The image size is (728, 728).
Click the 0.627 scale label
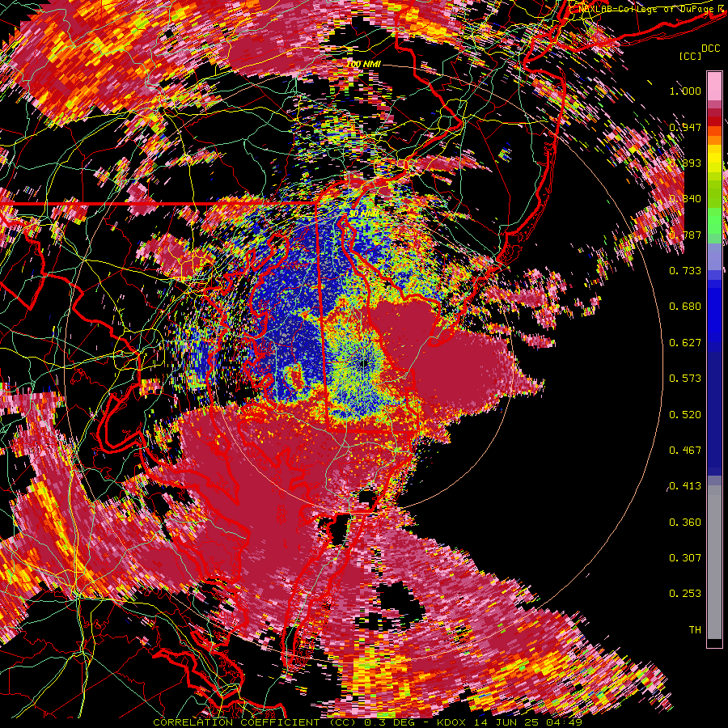(x=685, y=343)
